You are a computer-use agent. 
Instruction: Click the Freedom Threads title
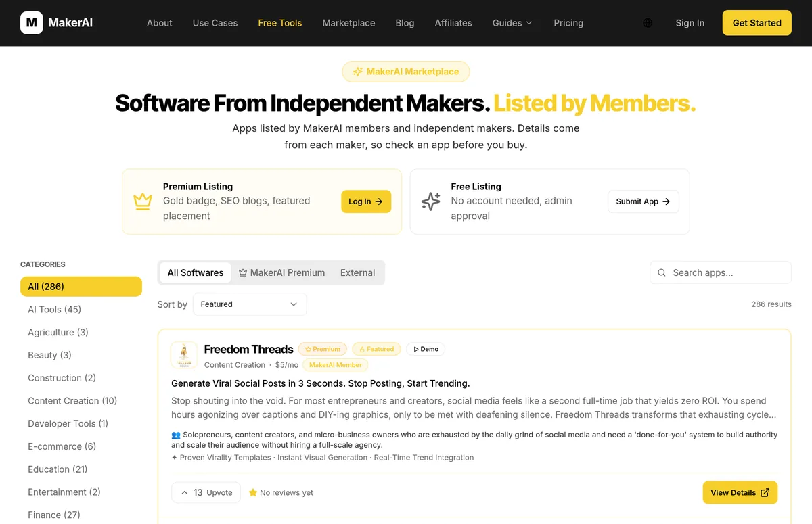248,349
